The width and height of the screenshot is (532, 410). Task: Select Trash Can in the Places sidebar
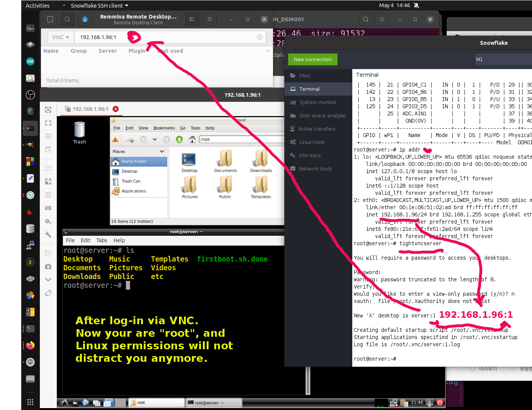(139, 181)
